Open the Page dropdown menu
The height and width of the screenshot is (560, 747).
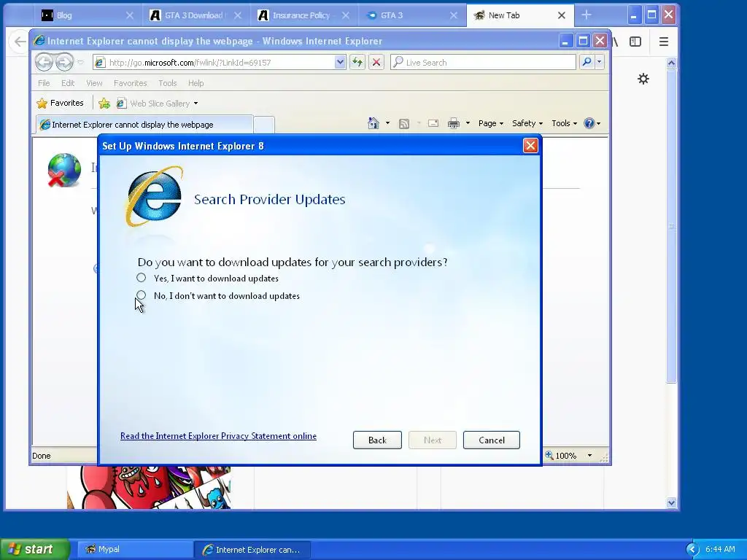(491, 123)
